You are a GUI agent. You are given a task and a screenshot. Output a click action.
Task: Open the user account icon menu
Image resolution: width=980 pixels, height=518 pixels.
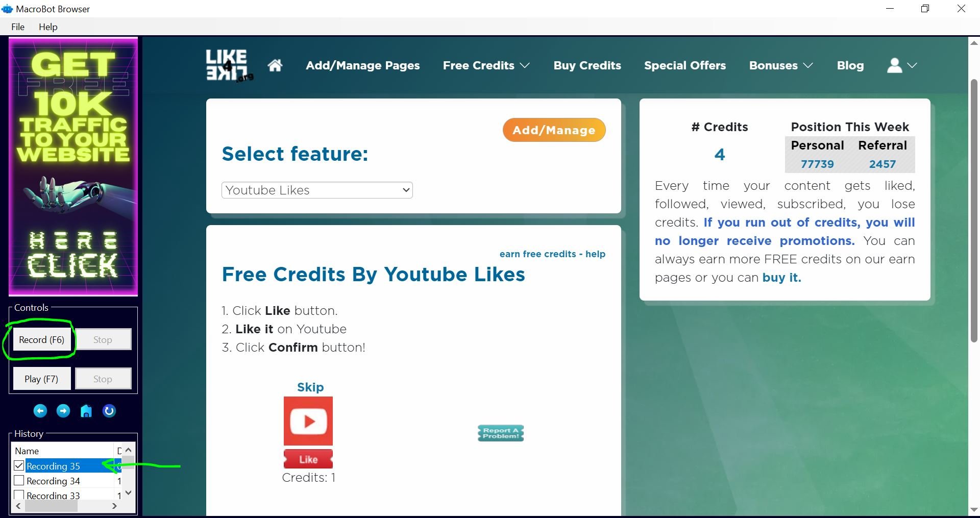[902, 65]
